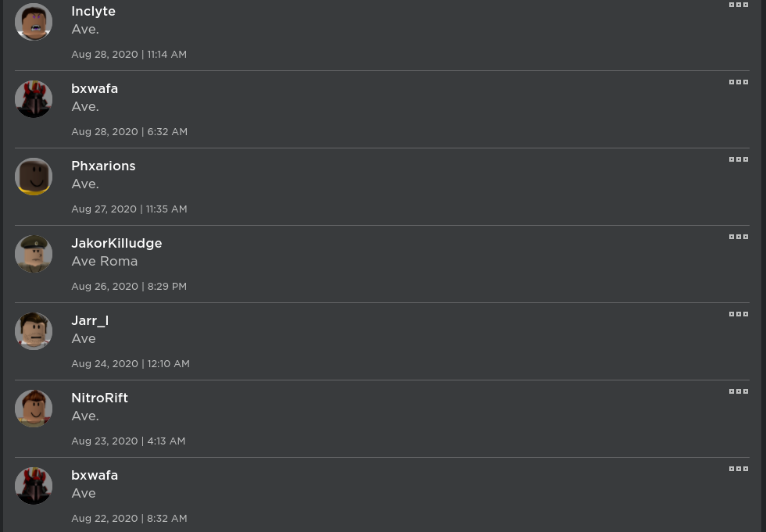
Task: Click the 'Ave Roma' post text
Action: click(105, 262)
